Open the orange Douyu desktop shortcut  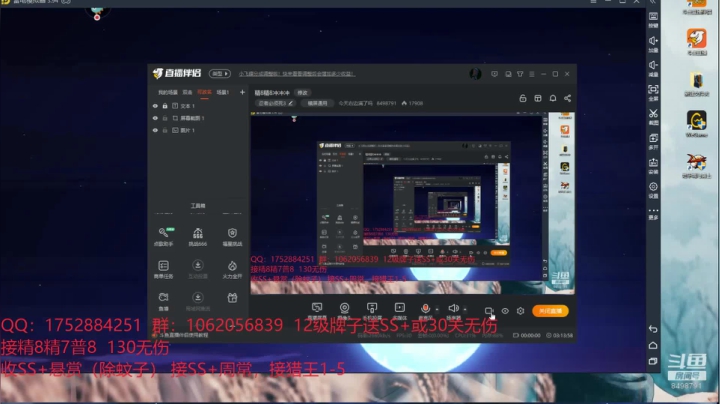(x=697, y=41)
